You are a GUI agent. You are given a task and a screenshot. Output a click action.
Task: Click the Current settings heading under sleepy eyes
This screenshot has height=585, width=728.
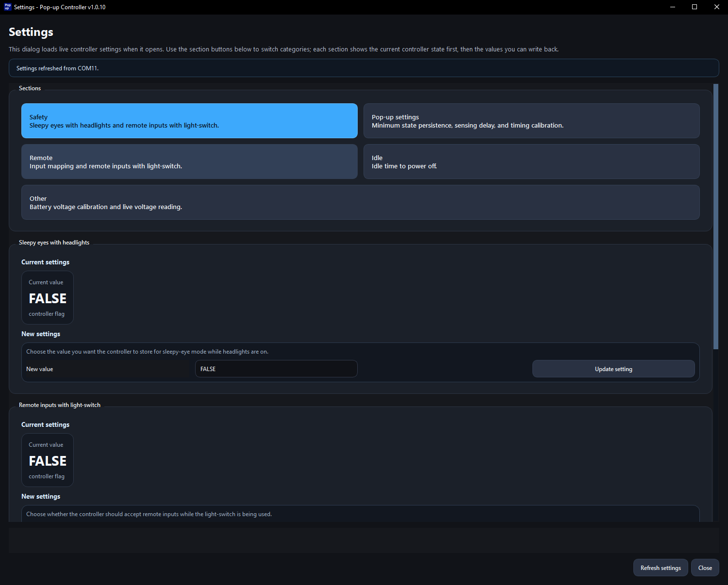click(x=45, y=262)
